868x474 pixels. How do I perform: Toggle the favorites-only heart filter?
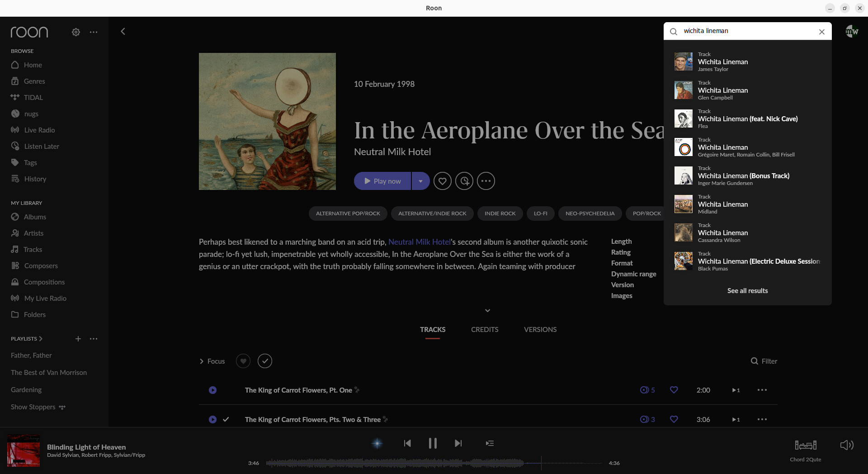coord(243,361)
